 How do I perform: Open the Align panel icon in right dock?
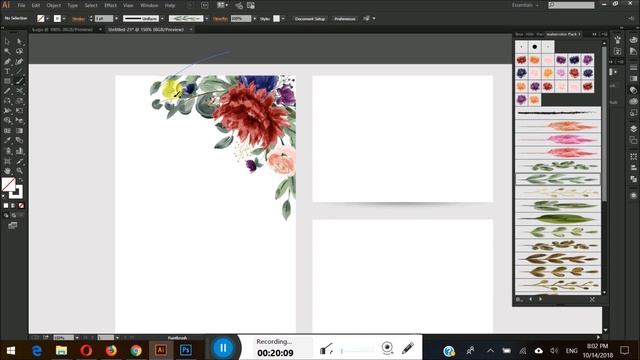click(633, 168)
